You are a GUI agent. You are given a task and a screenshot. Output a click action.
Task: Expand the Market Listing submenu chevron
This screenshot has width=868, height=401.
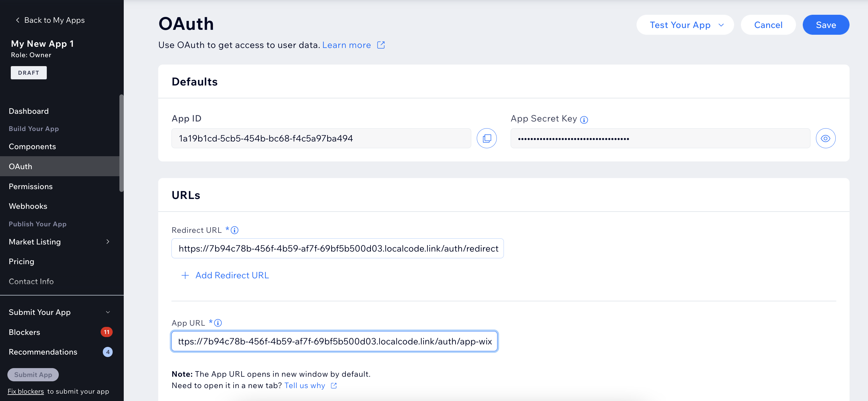[108, 241]
